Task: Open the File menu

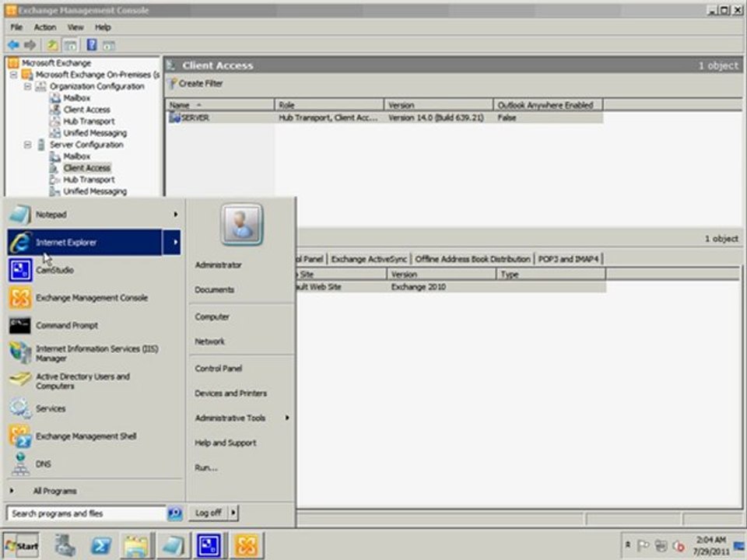Action: point(16,27)
